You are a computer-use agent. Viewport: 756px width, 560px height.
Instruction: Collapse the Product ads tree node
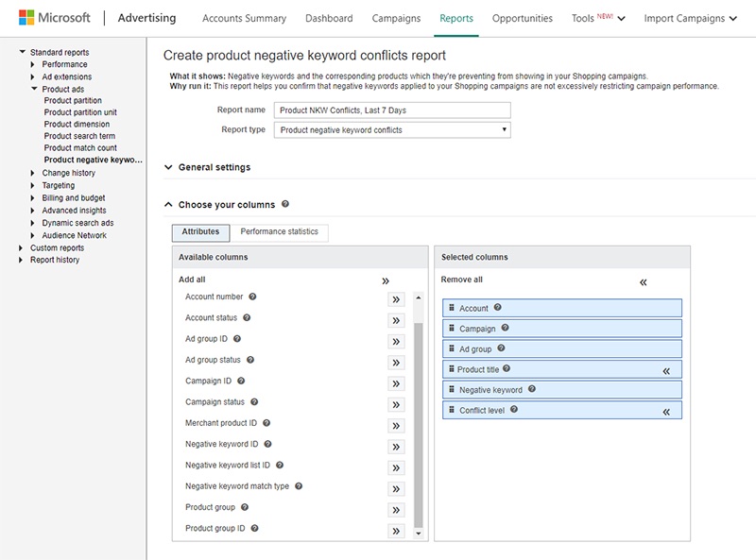[x=34, y=89]
